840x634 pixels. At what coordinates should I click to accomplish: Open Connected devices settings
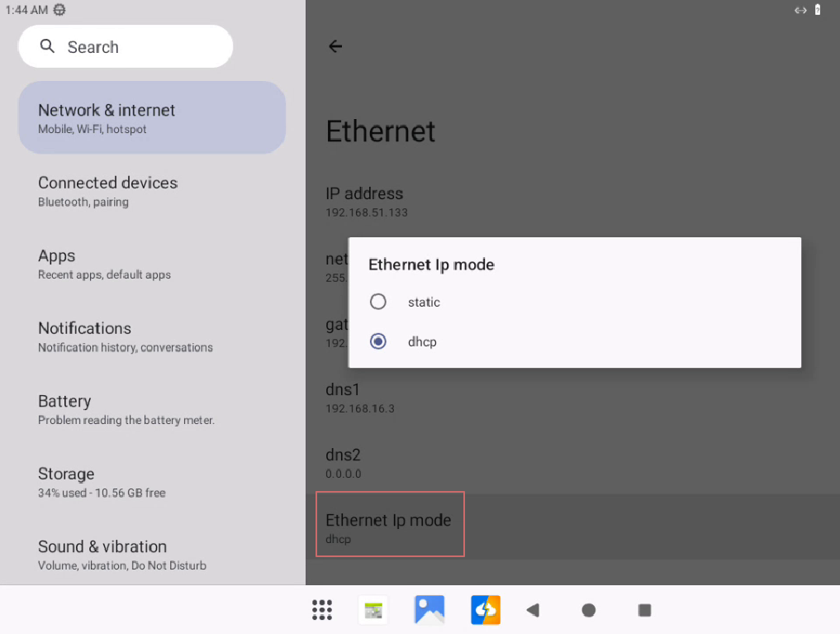pos(152,190)
